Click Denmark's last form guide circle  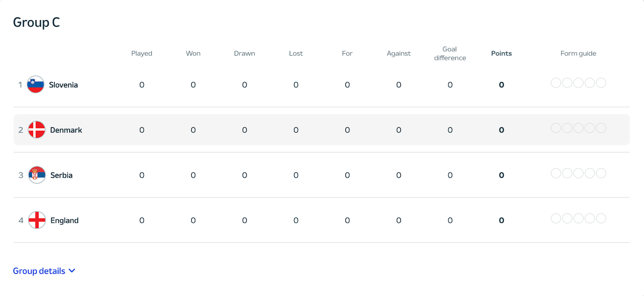click(x=601, y=128)
